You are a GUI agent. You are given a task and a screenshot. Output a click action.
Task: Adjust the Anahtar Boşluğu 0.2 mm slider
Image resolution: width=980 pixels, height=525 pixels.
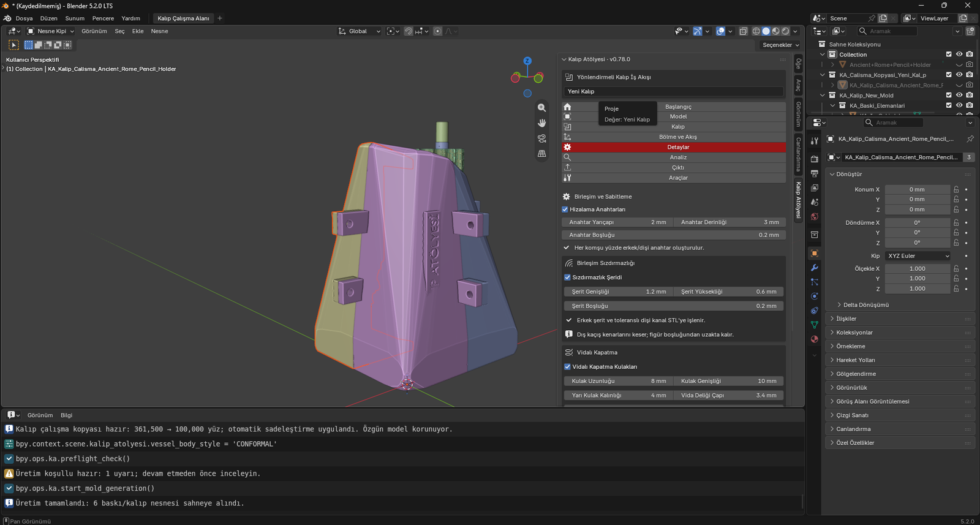tap(673, 235)
